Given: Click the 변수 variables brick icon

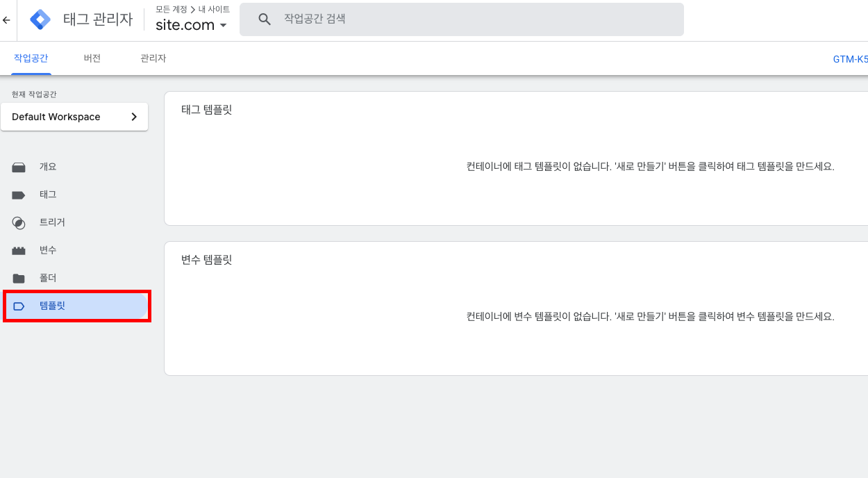Looking at the screenshot, I should 19,251.
